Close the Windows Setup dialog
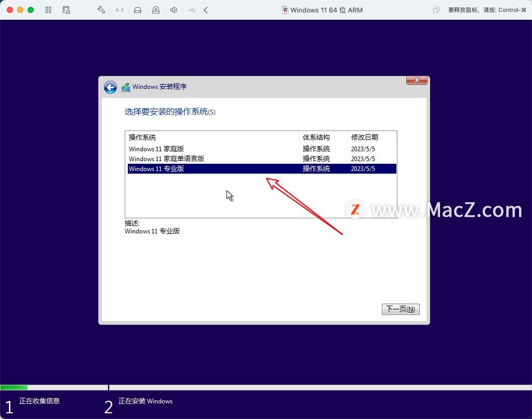Screen dimensions: 532x419 (417, 80)
